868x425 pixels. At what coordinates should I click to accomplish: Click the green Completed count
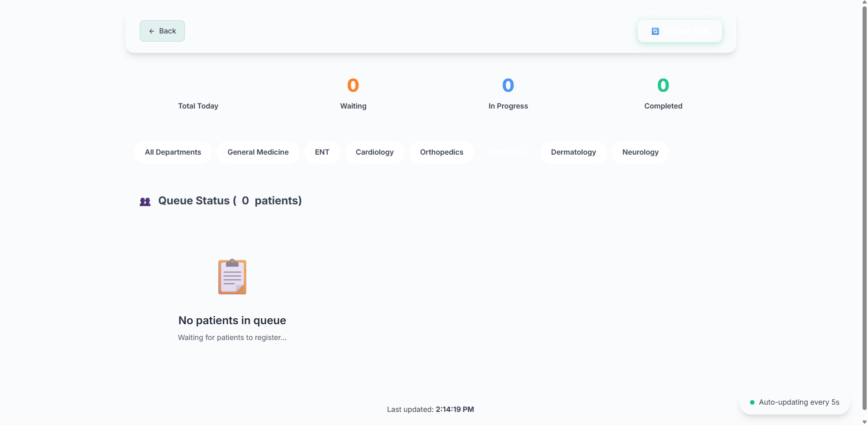pyautogui.click(x=663, y=85)
